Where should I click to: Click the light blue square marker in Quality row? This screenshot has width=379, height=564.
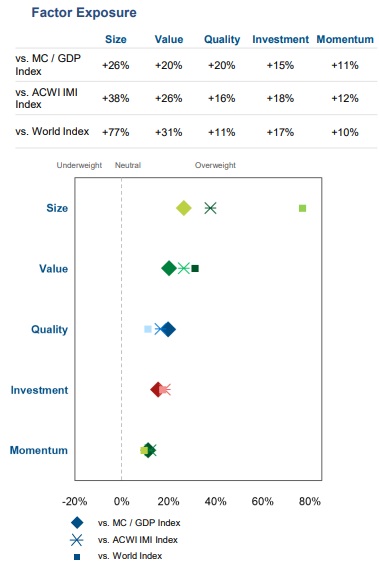[147, 329]
